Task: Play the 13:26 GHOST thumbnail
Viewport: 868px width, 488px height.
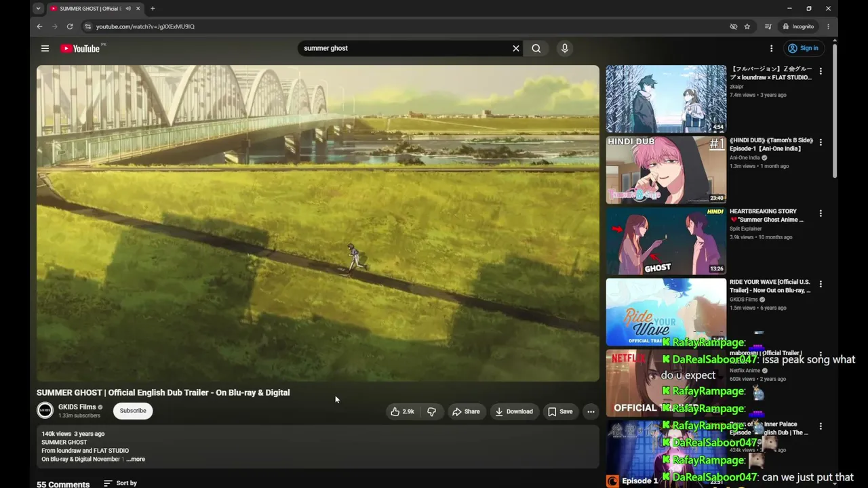Action: click(666, 241)
